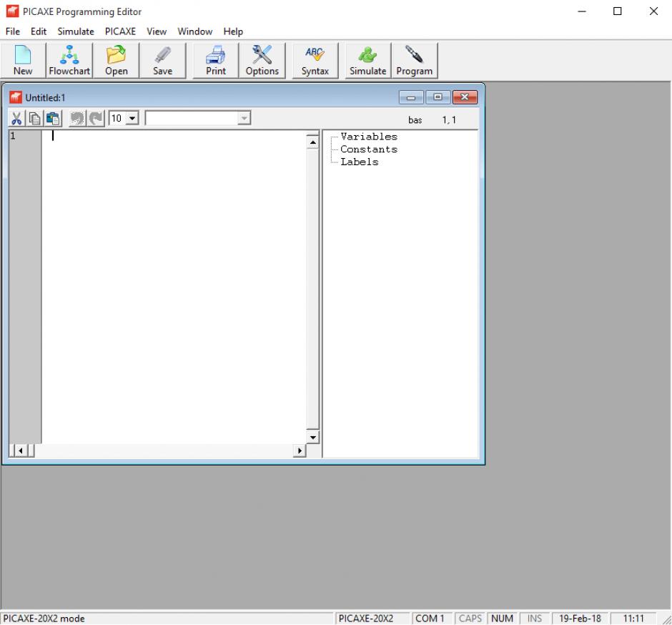672x625 pixels.
Task: Click the Open folder icon
Action: [x=116, y=61]
